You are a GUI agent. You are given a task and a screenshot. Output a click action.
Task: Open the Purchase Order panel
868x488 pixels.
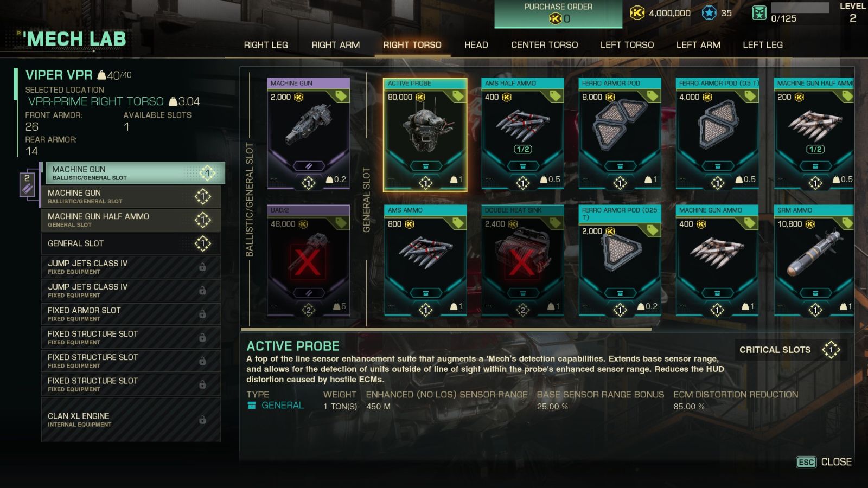[x=558, y=14]
